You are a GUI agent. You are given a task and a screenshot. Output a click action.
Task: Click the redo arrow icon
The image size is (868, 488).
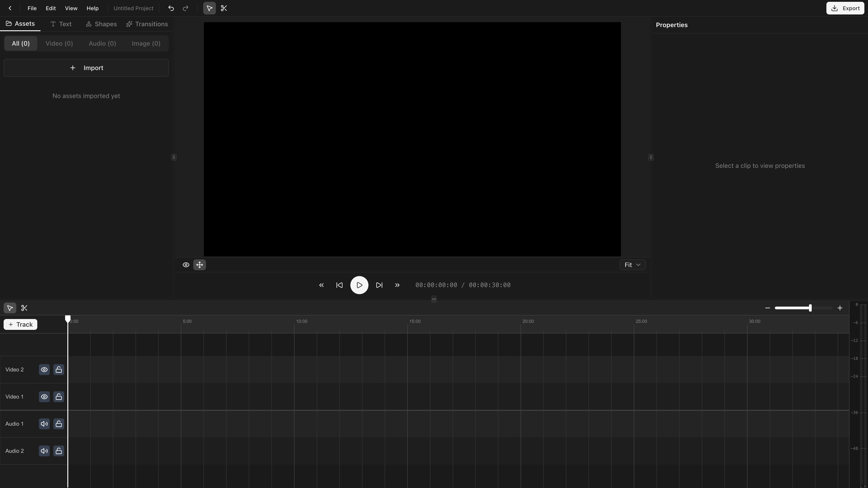(x=185, y=8)
